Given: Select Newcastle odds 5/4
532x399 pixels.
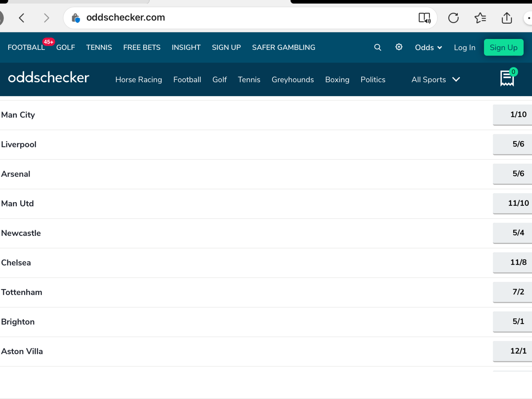Looking at the screenshot, I should click(513, 233).
